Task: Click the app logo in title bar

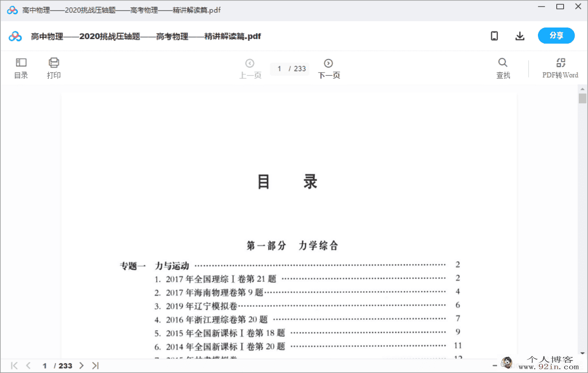Action: [x=12, y=10]
